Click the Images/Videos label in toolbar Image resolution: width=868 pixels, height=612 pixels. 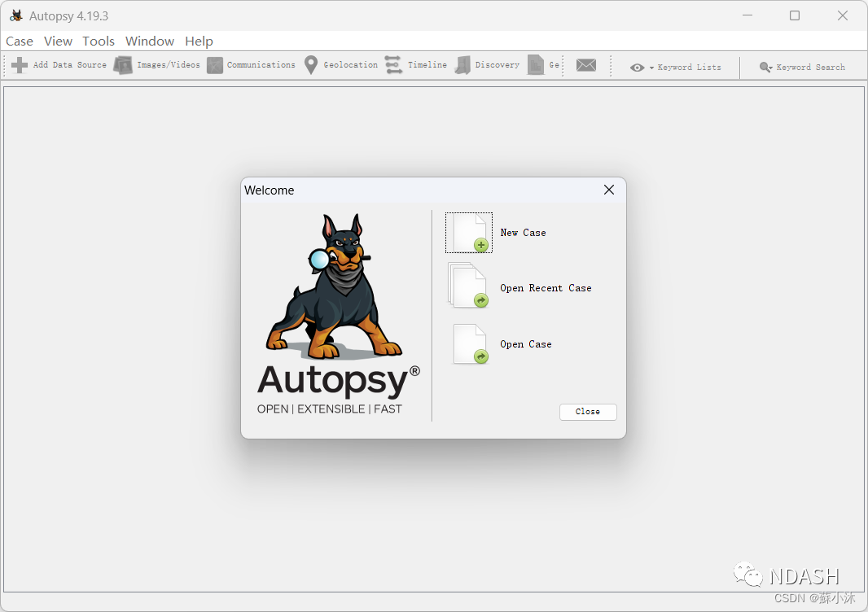pyautogui.click(x=169, y=65)
